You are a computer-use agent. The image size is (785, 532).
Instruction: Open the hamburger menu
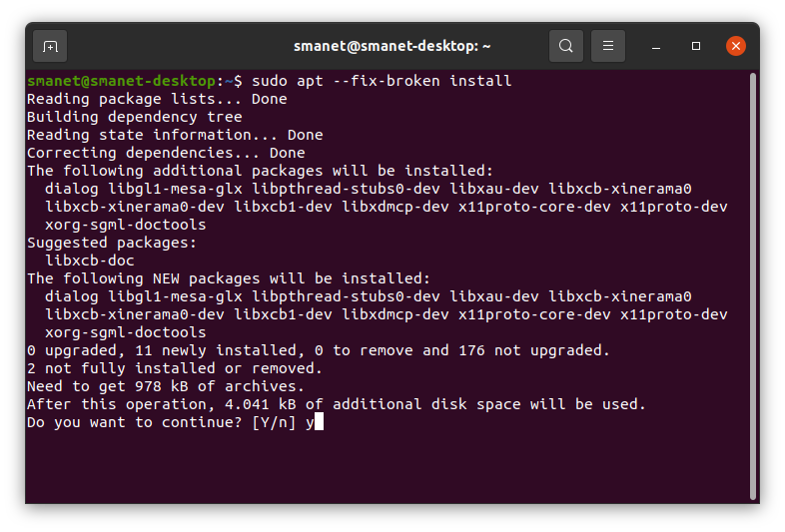(608, 46)
